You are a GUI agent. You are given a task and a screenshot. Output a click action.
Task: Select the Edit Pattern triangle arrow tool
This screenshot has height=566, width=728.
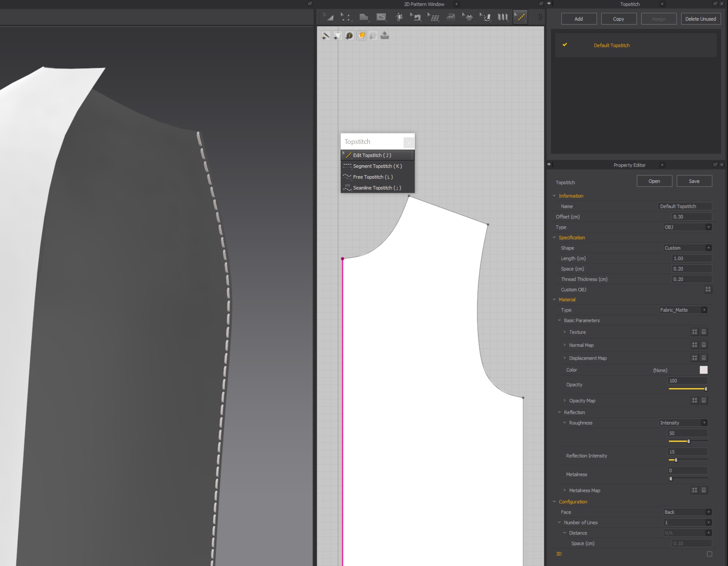(x=328, y=17)
